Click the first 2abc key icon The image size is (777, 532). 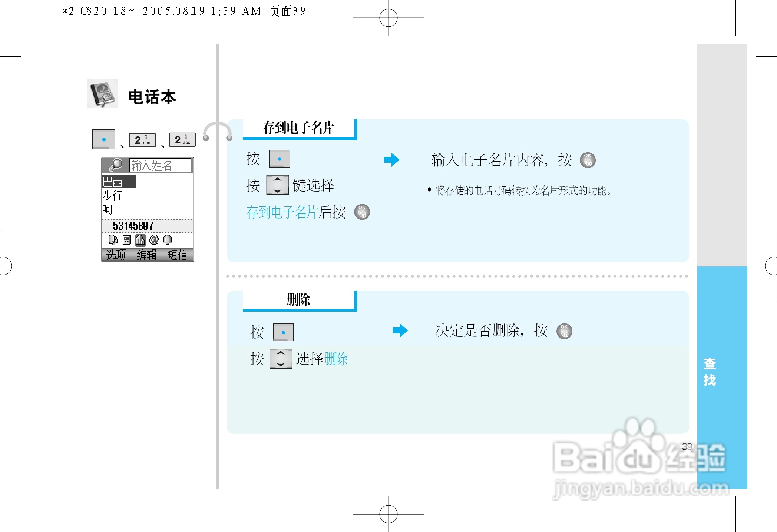coord(142,140)
